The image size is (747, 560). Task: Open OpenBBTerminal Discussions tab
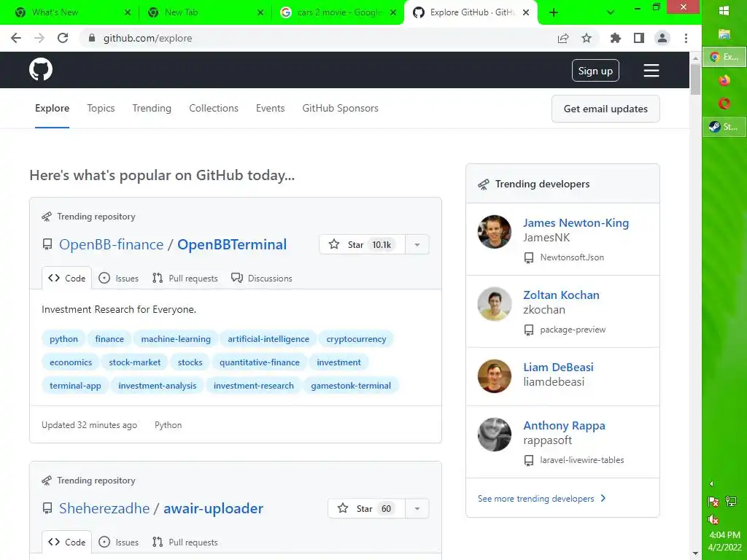point(262,278)
